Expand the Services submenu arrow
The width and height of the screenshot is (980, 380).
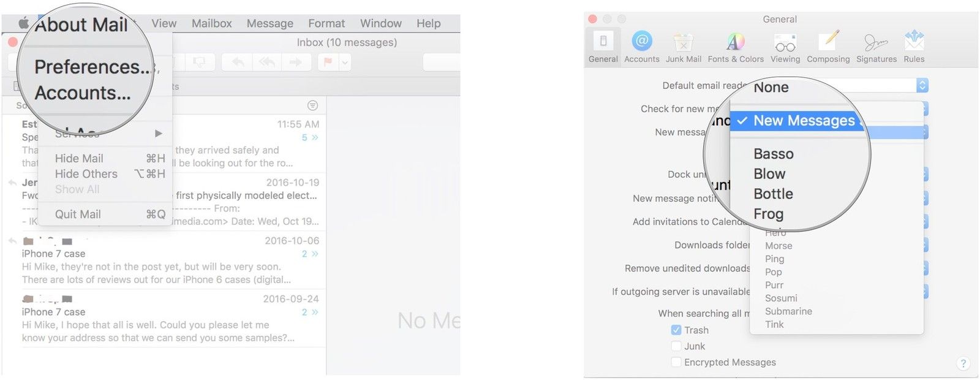159,133
